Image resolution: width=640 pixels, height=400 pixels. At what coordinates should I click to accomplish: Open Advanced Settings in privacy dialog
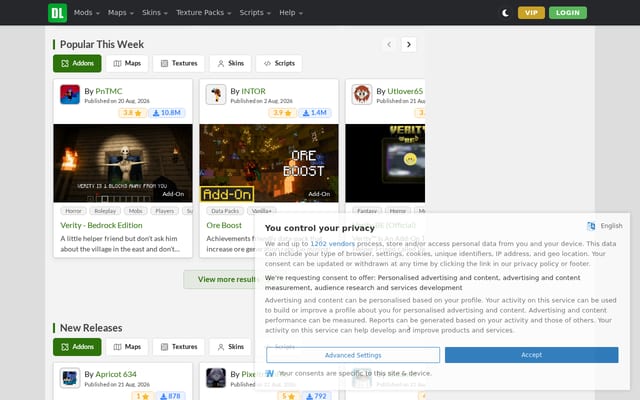tap(353, 355)
